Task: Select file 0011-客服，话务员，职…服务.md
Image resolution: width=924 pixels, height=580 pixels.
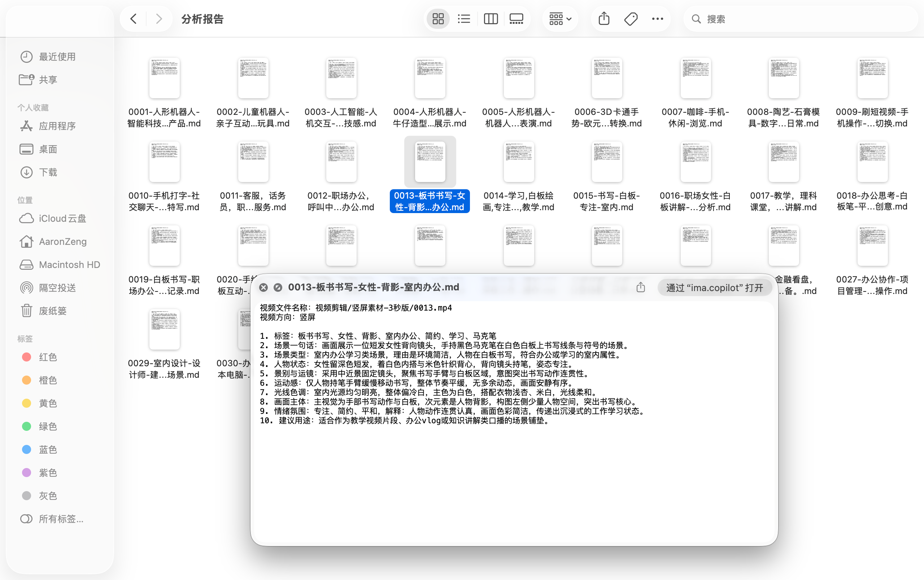Action: (x=253, y=177)
